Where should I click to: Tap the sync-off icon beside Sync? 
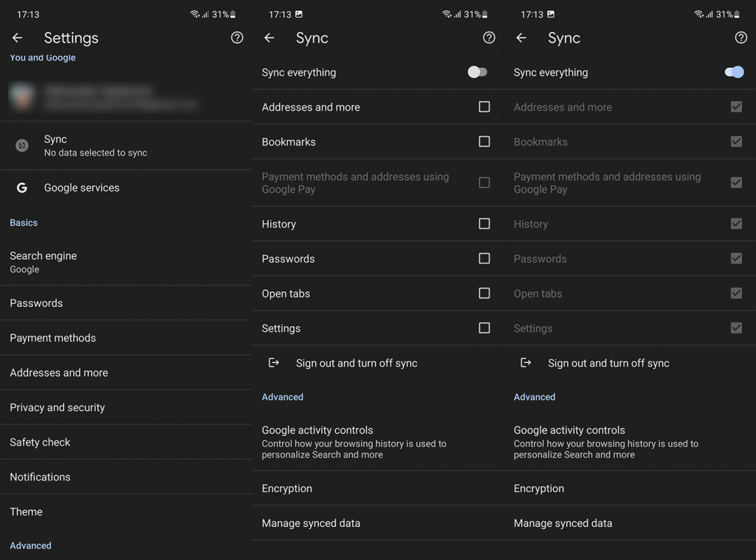click(22, 145)
